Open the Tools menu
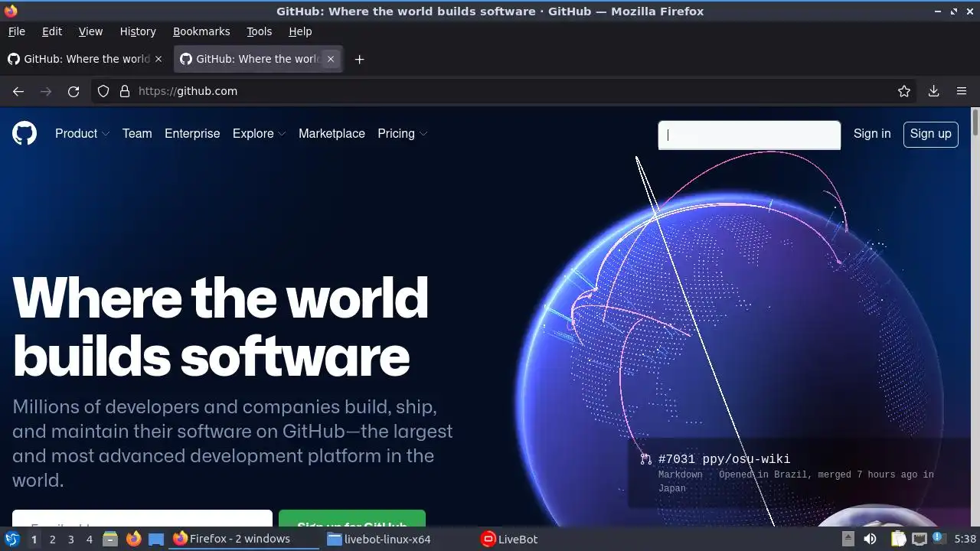Image resolution: width=980 pixels, height=551 pixels. [x=259, y=31]
